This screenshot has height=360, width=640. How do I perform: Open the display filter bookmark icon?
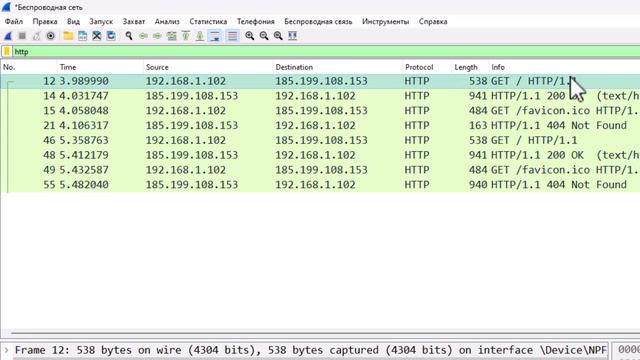click(x=7, y=52)
